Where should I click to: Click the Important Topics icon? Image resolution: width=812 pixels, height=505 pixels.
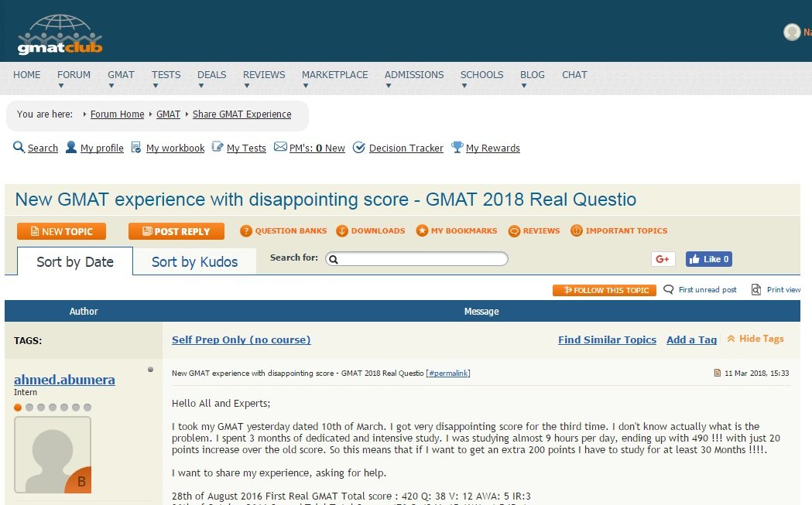577,230
